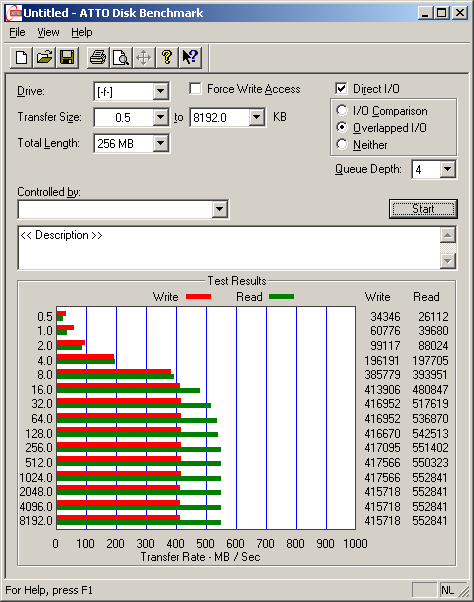Open the Total Length dropdown 256 MB
Screen dimensions: 474x602
pyautogui.click(x=160, y=144)
